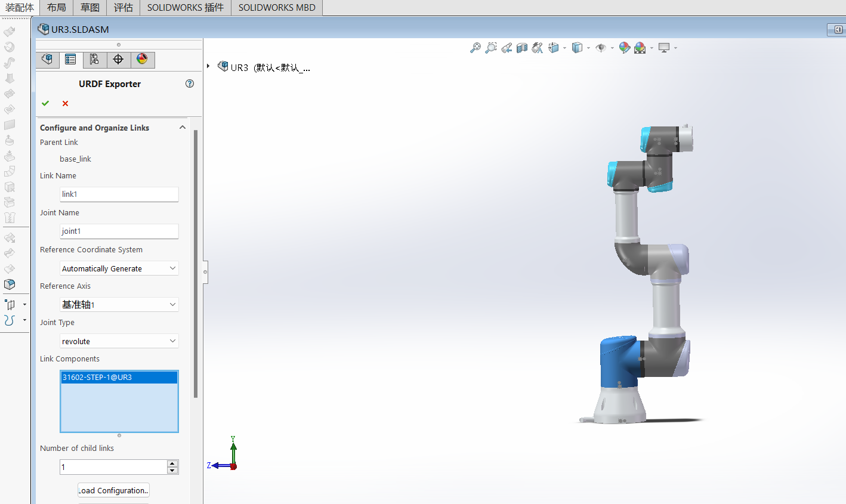The height and width of the screenshot is (504, 846).
Task: Switch to the ConfigurationManager panel
Action: (x=95, y=59)
